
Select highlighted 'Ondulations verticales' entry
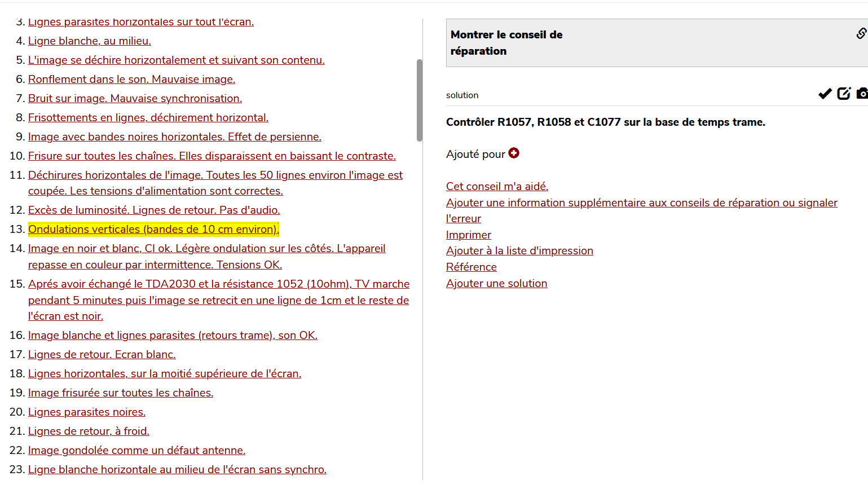(153, 229)
